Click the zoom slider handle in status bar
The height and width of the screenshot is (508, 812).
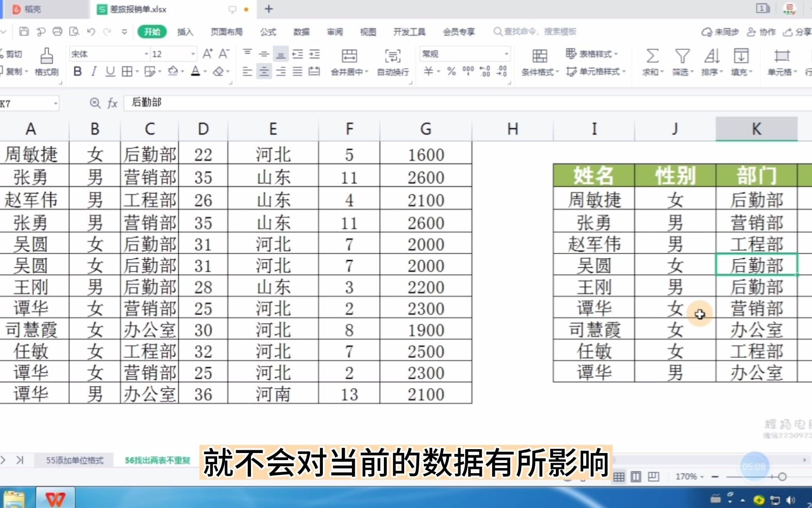click(782, 477)
